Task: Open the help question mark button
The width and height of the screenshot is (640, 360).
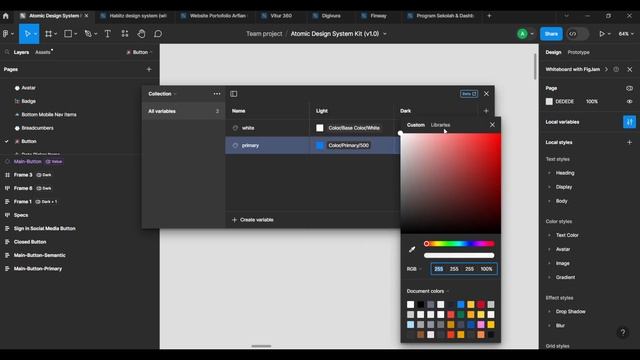Action: (623, 332)
